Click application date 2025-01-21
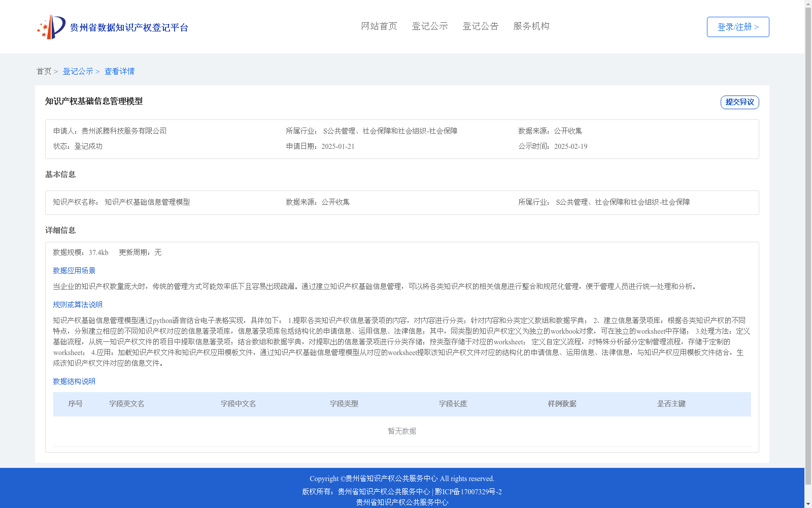This screenshot has width=812, height=508. point(338,146)
